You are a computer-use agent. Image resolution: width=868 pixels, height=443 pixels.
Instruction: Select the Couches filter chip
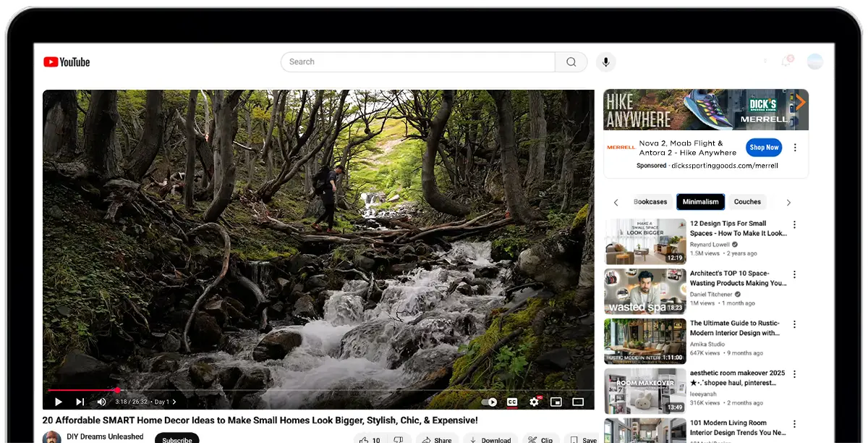[747, 202]
